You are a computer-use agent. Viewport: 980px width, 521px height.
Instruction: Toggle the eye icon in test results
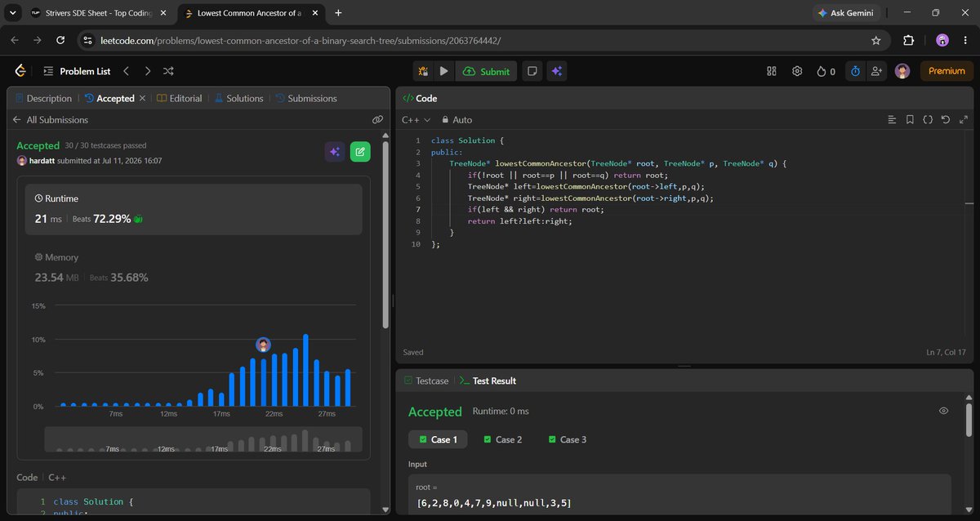pyautogui.click(x=943, y=411)
